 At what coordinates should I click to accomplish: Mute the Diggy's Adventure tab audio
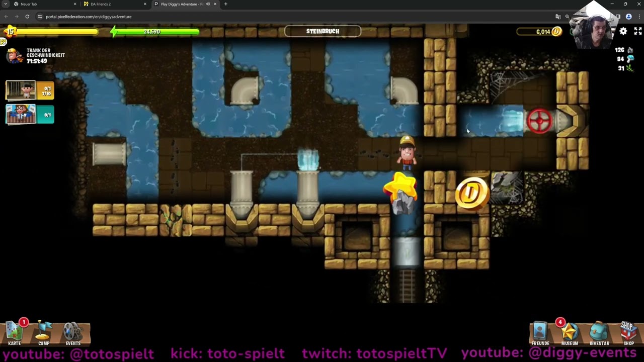[208, 4]
